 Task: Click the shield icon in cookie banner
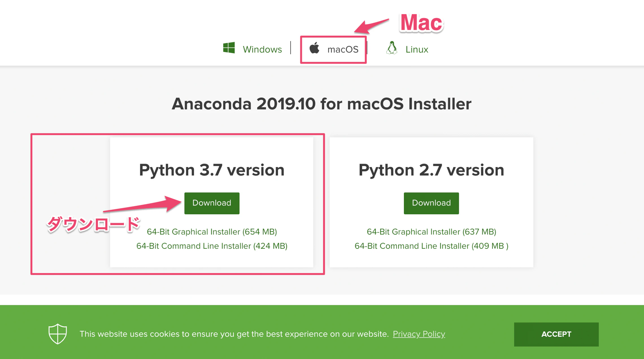(58, 334)
